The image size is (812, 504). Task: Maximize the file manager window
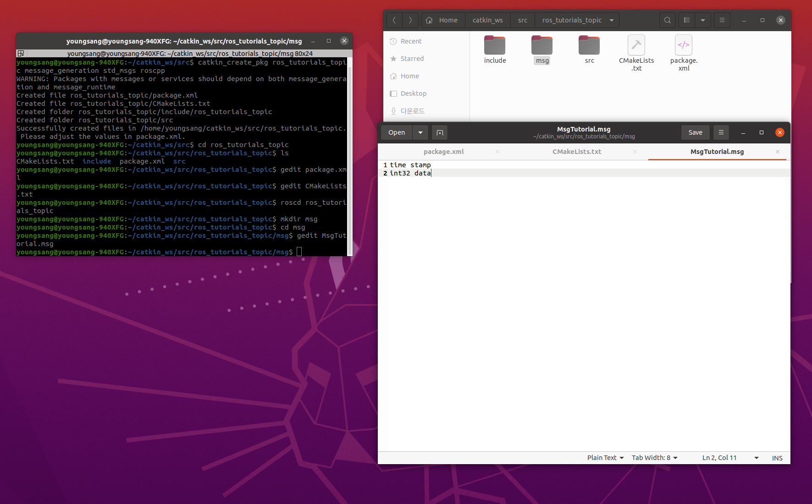[762, 20]
